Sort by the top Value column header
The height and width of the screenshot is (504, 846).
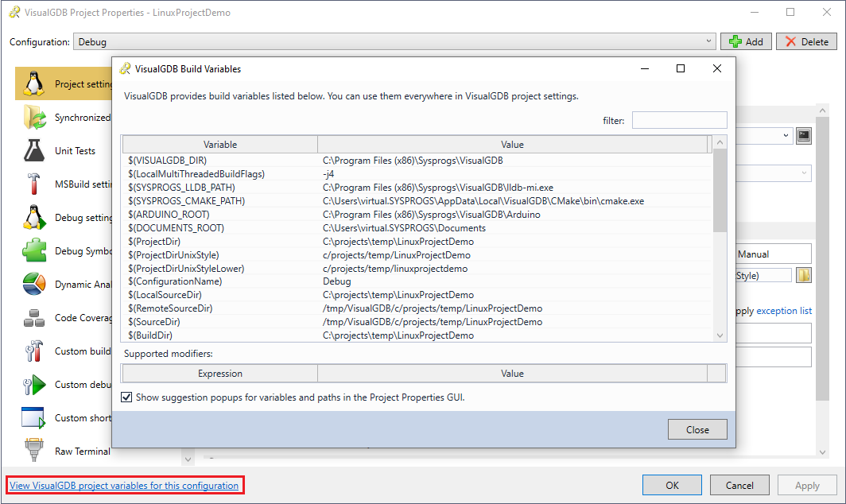coord(512,144)
